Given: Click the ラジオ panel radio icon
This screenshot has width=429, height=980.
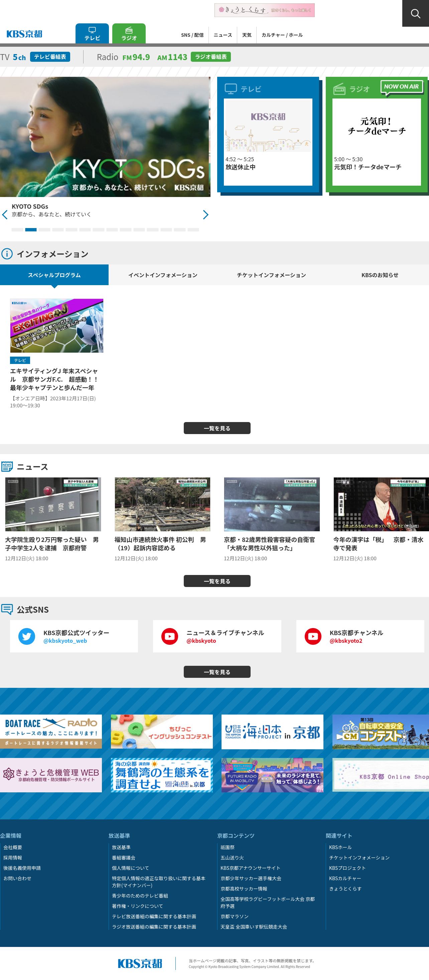Looking at the screenshot, I should (339, 89).
